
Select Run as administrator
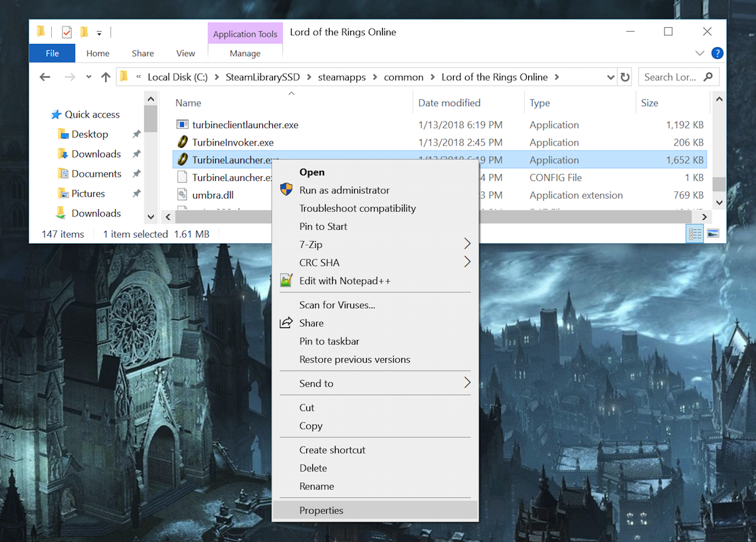click(x=344, y=190)
